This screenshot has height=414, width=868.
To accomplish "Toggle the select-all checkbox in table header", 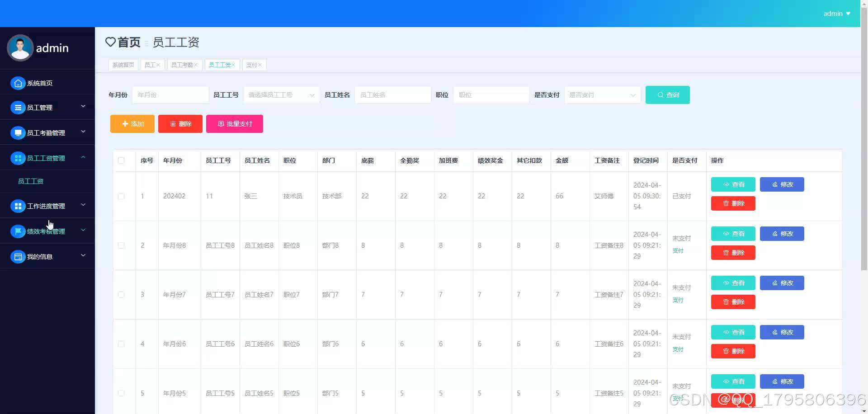I will [121, 160].
